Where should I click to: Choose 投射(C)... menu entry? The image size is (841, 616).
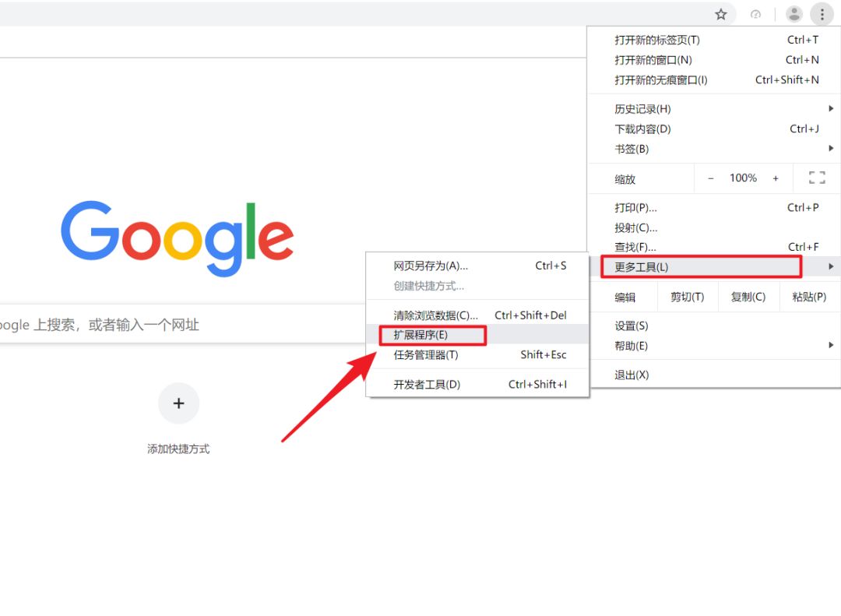tap(714, 227)
